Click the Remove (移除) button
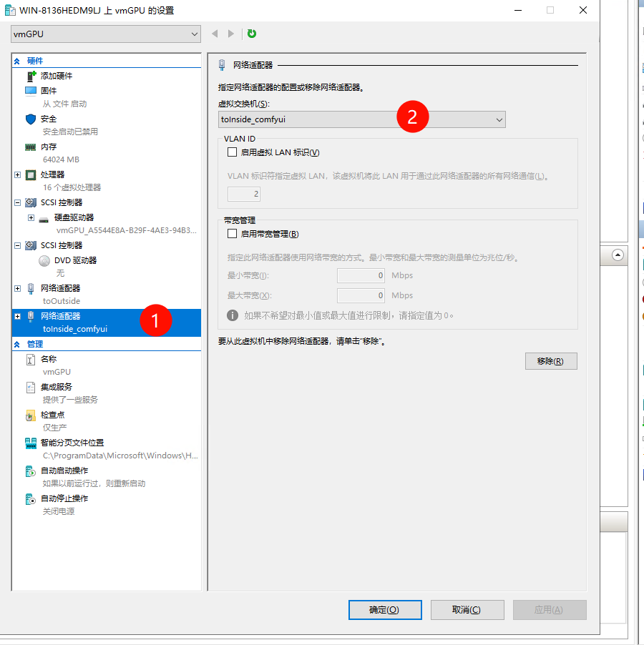The image size is (644, 645). 550,361
